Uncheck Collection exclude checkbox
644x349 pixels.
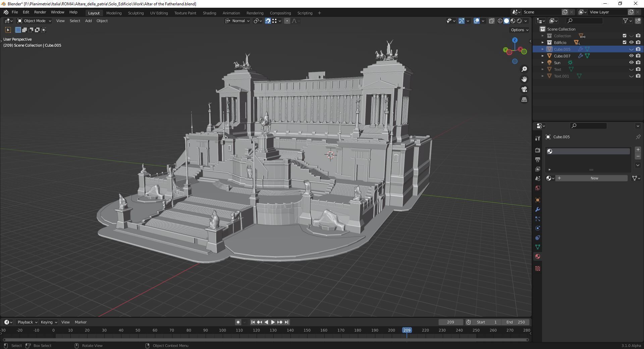tap(625, 36)
